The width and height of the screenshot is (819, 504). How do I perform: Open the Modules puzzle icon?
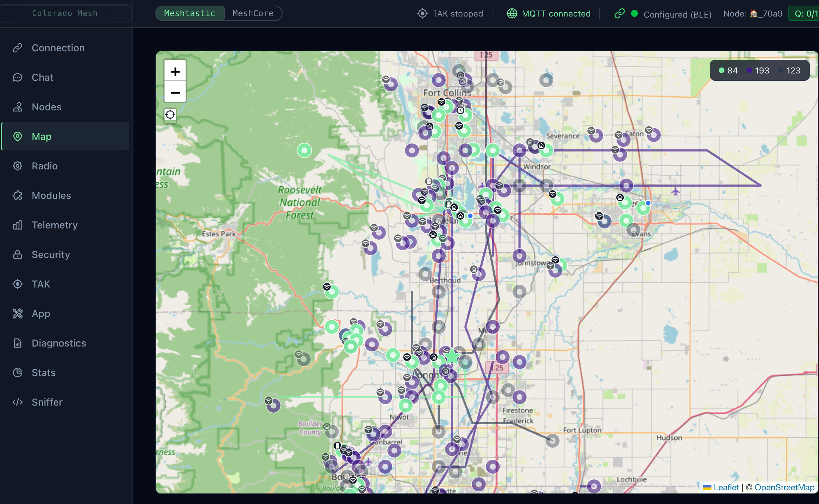click(18, 195)
